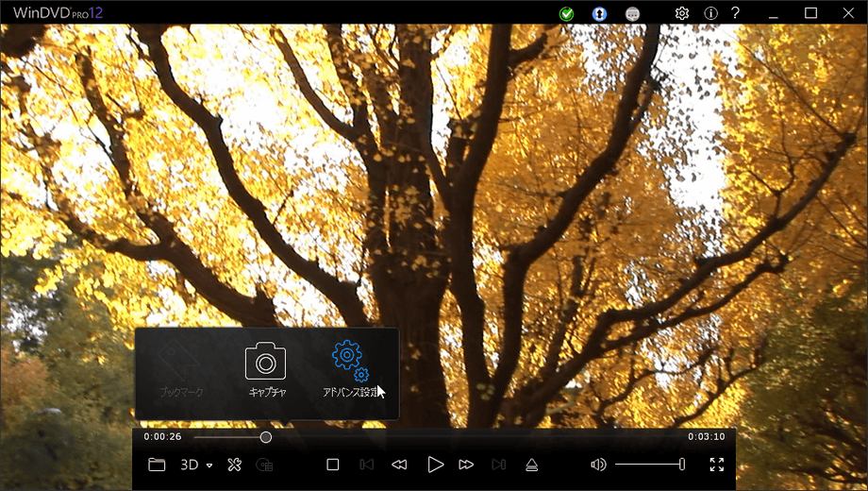
Task: Go to the previous chapter
Action: click(366, 465)
